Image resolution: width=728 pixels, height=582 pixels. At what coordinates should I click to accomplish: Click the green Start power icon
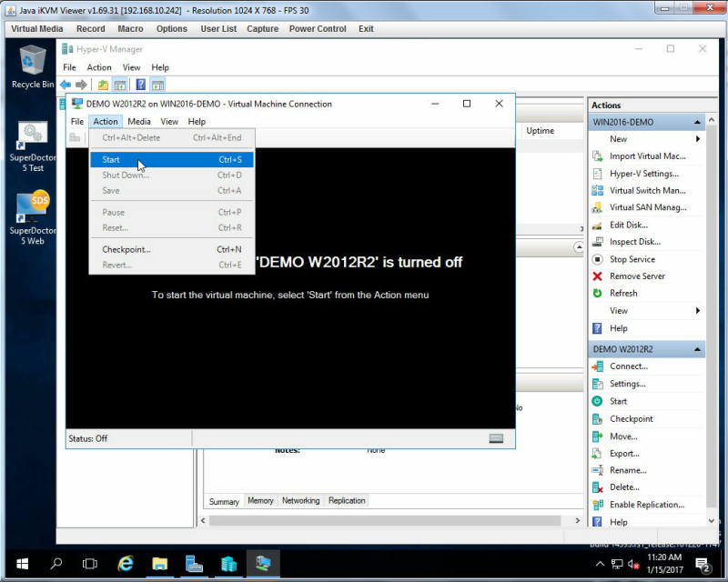598,401
